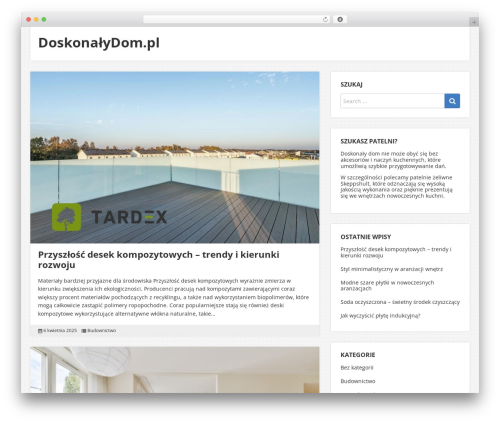Click the SZUKAJ widget heading

[x=351, y=85]
